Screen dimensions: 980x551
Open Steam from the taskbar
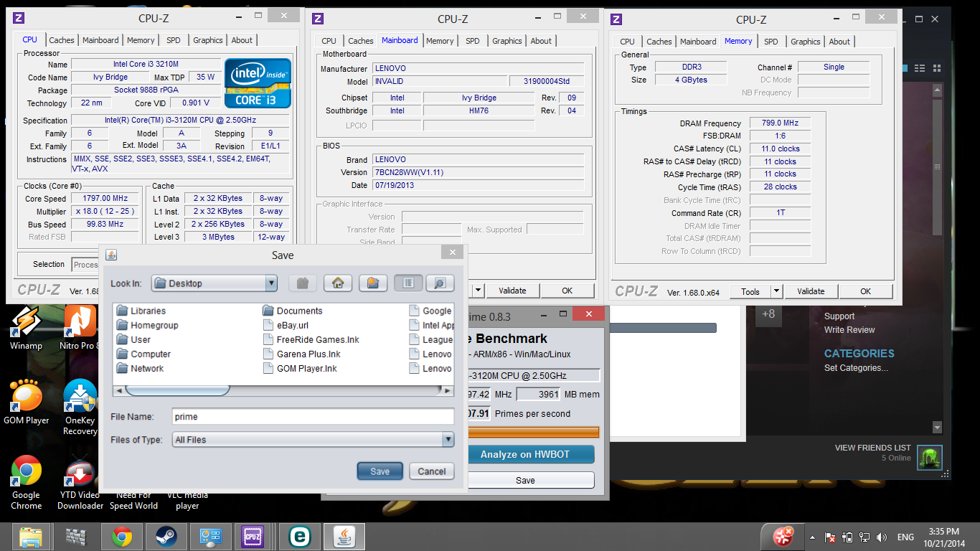pyautogui.click(x=166, y=536)
